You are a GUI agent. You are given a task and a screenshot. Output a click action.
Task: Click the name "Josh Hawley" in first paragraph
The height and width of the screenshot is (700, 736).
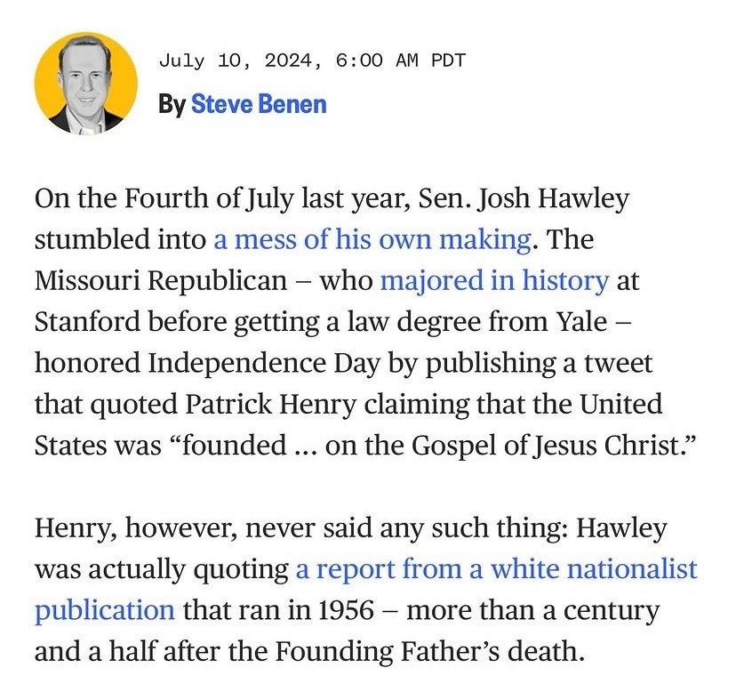click(553, 197)
